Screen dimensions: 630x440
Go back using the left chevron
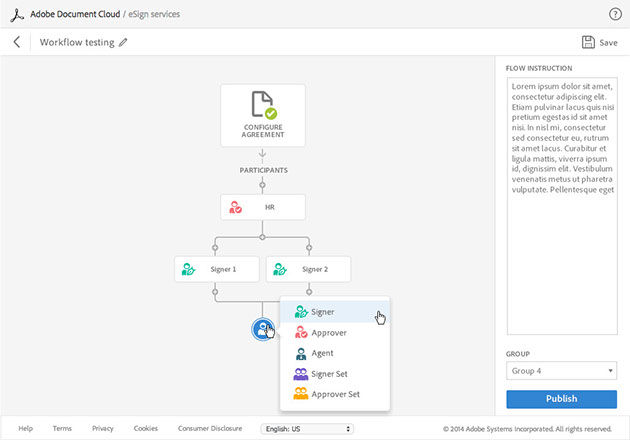tap(16, 42)
